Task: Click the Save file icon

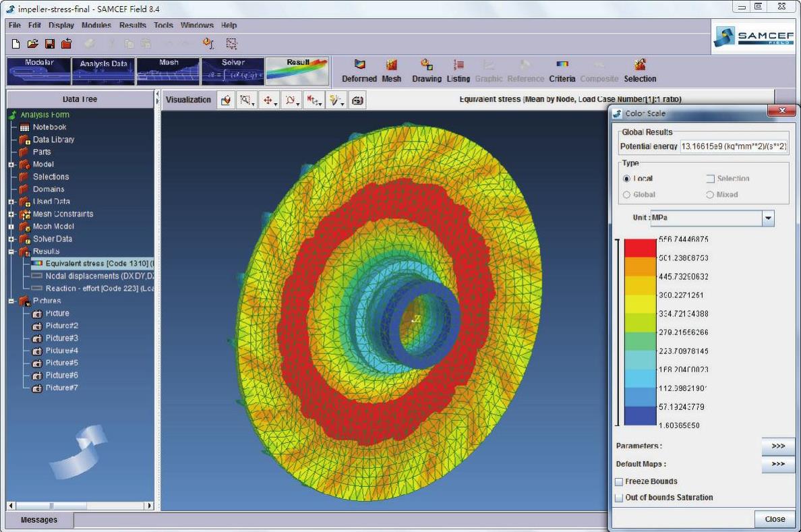Action: point(49,44)
